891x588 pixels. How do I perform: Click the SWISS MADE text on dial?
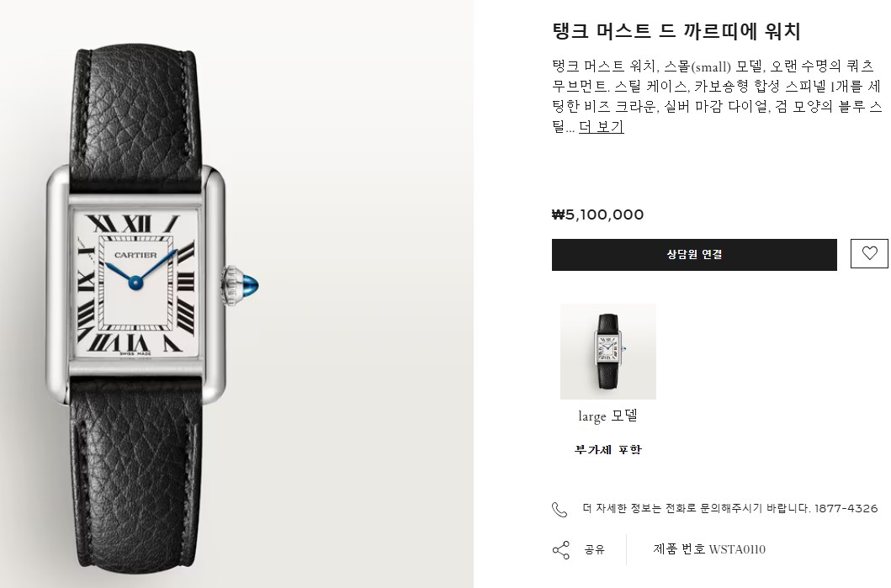135,354
